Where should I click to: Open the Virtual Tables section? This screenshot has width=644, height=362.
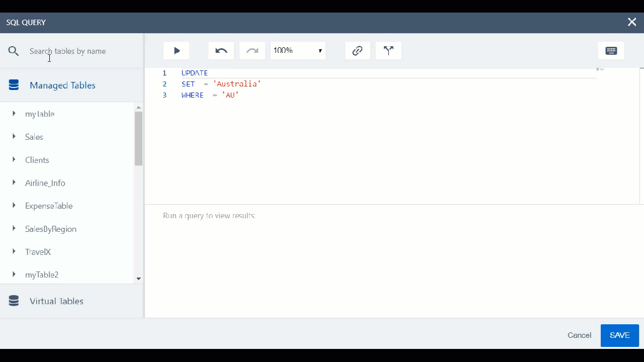pyautogui.click(x=56, y=301)
